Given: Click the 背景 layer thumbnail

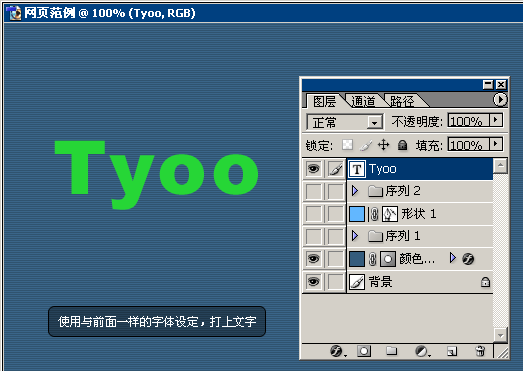Looking at the screenshot, I should click(357, 282).
